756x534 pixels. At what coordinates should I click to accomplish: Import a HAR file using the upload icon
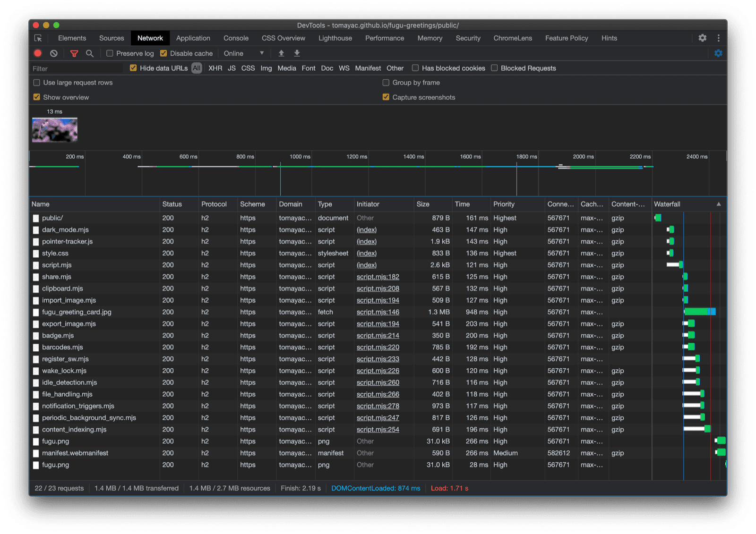click(281, 53)
